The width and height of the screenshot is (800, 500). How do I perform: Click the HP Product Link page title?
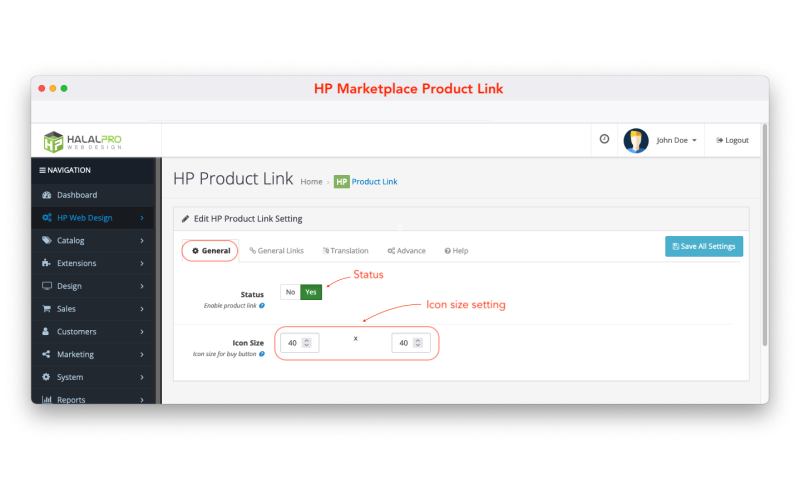coord(233,179)
